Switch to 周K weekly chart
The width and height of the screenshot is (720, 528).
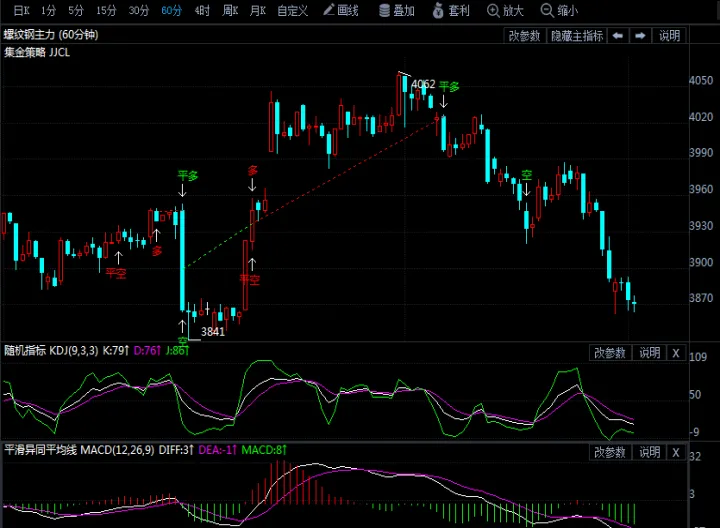(x=231, y=11)
